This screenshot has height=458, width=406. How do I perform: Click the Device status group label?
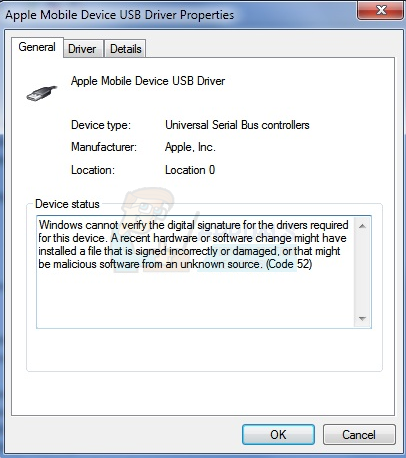67,204
